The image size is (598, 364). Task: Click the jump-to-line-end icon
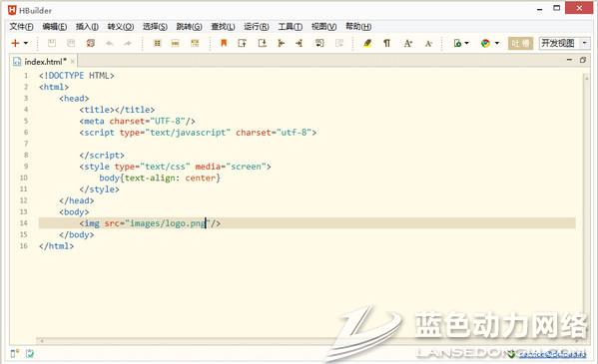299,43
